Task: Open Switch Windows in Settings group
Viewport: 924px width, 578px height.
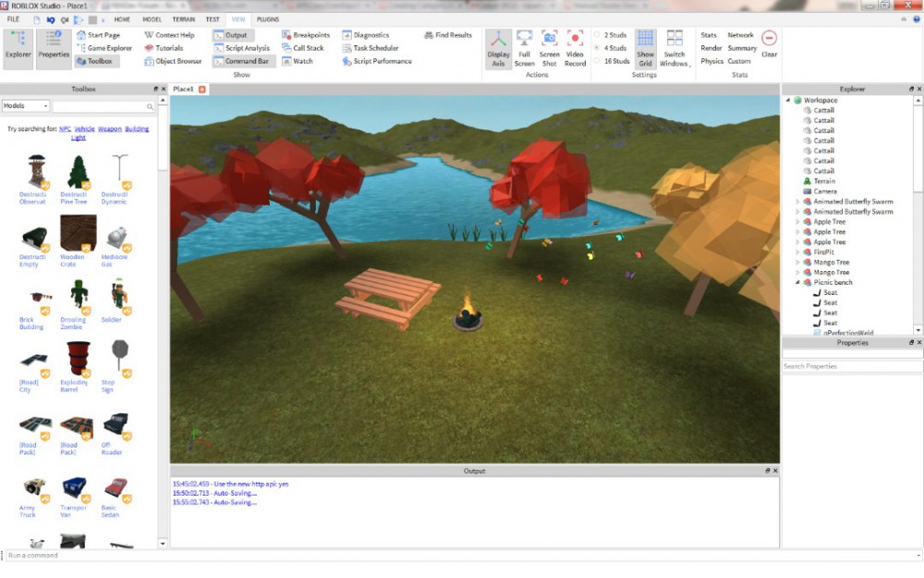Action: coord(675,46)
